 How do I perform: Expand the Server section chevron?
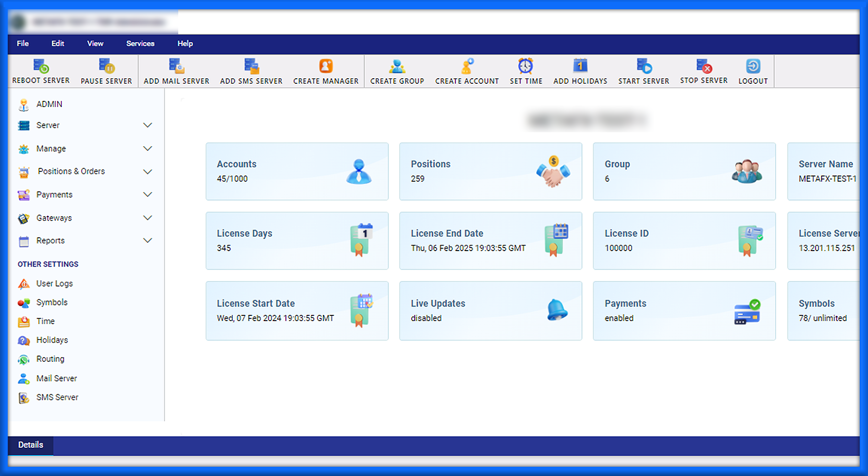tap(147, 126)
